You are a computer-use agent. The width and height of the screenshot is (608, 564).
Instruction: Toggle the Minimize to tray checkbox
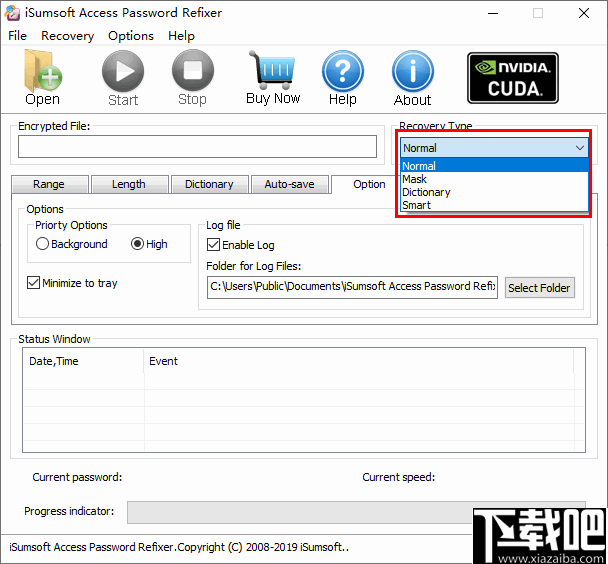(33, 283)
